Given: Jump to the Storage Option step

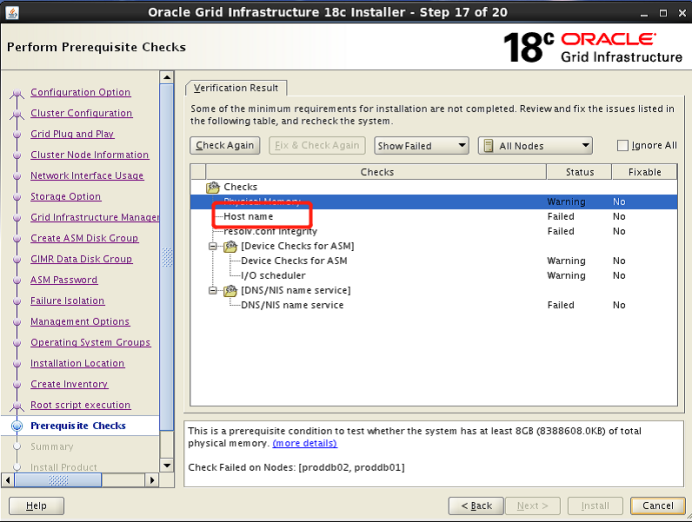Looking at the screenshot, I should pyautogui.click(x=65, y=196).
